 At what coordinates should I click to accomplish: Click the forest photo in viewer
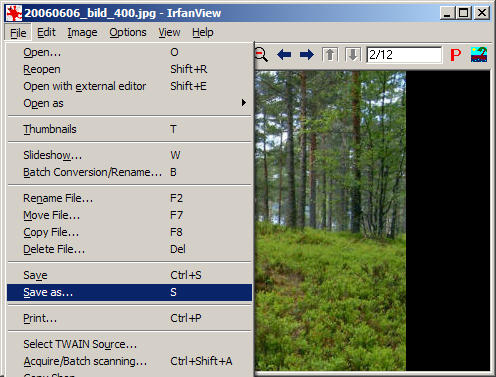(330, 221)
